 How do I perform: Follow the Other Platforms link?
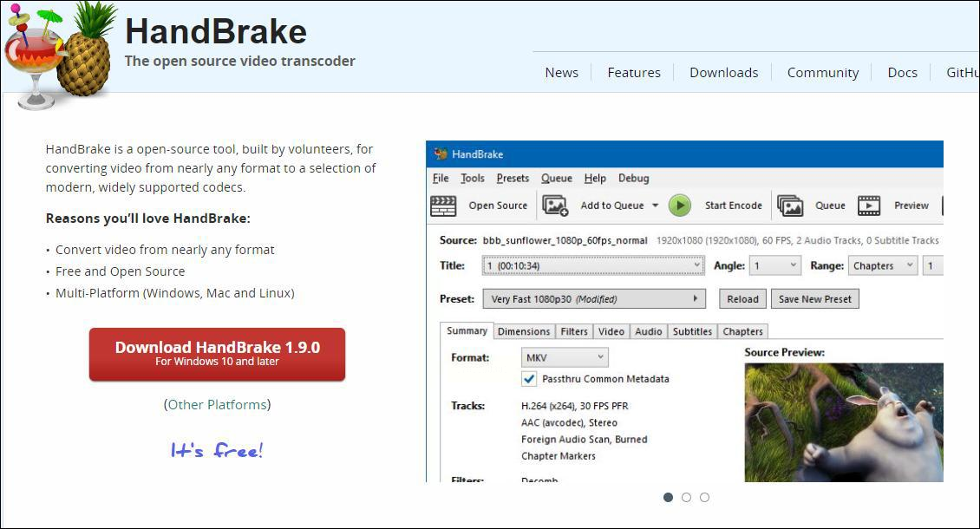(x=217, y=404)
